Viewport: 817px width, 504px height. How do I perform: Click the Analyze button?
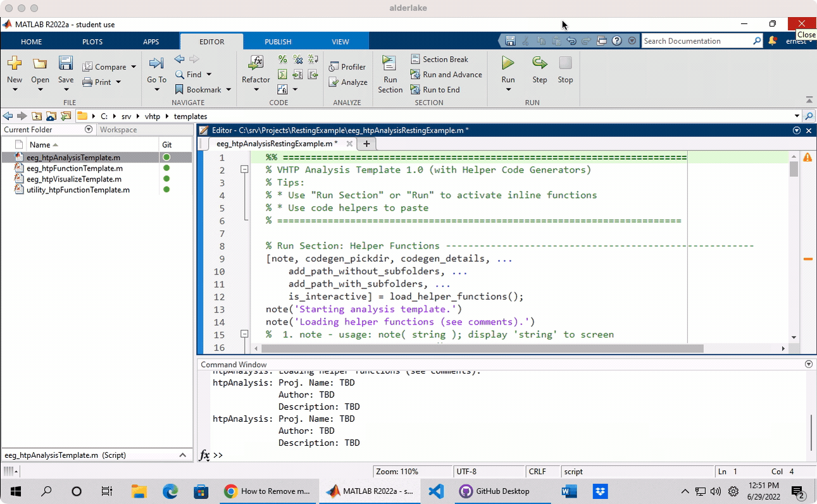347,82
